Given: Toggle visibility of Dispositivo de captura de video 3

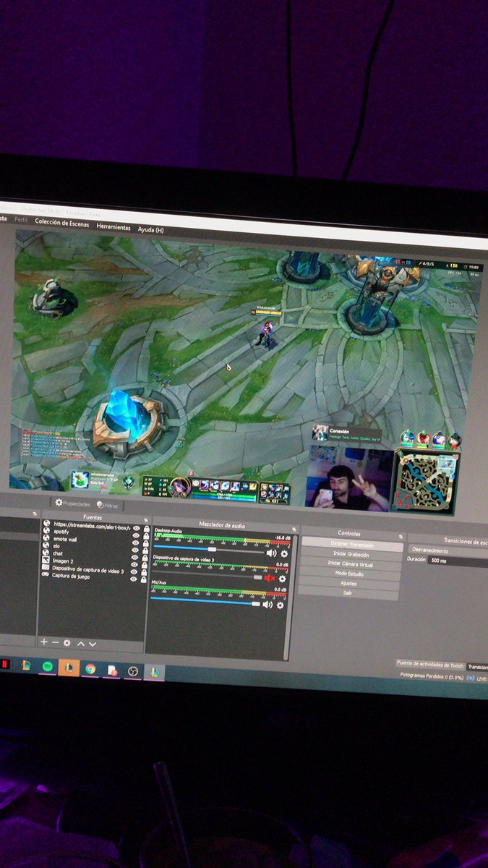Looking at the screenshot, I should click(134, 573).
